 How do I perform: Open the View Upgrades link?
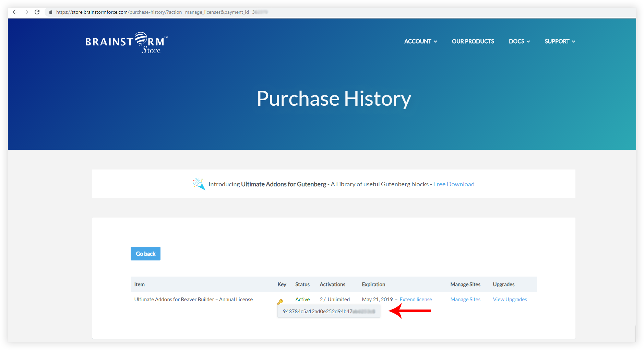click(x=510, y=300)
